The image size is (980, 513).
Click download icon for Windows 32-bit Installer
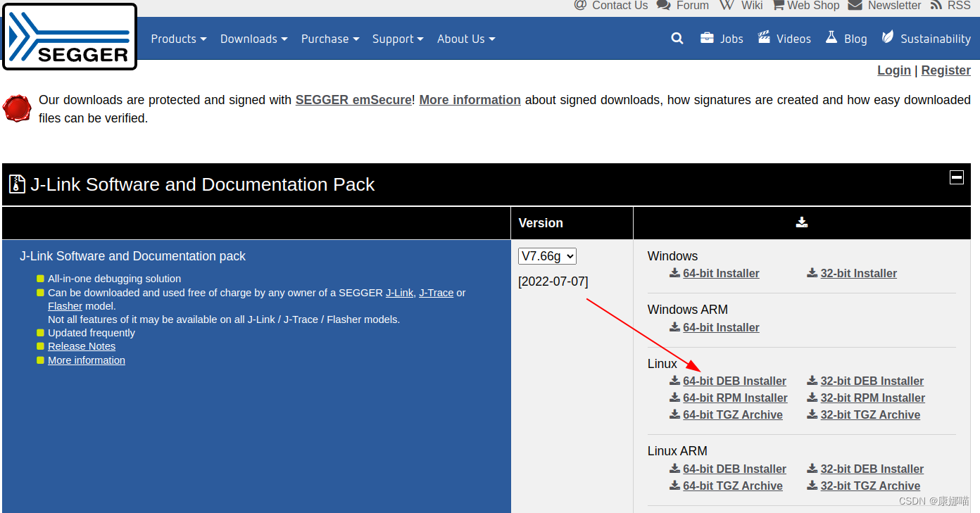[812, 273]
